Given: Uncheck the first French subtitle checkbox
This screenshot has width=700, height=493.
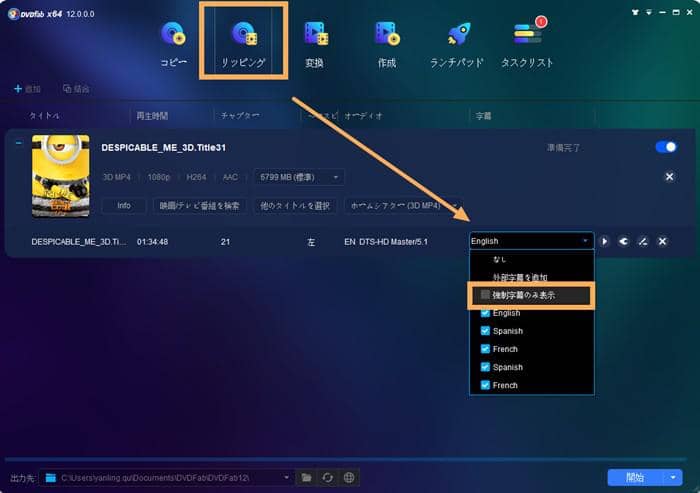Looking at the screenshot, I should click(x=485, y=349).
